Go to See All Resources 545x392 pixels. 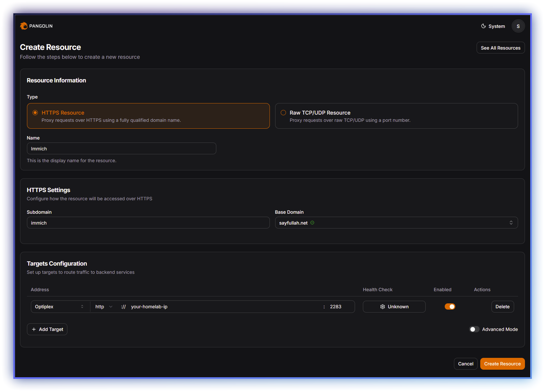(x=500, y=48)
